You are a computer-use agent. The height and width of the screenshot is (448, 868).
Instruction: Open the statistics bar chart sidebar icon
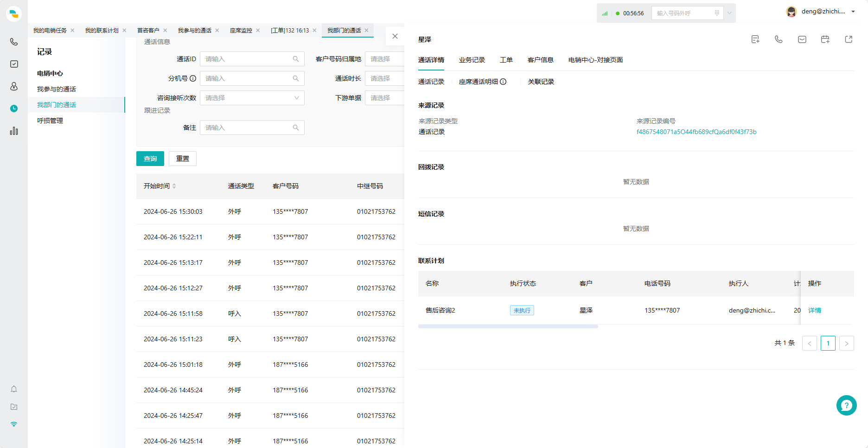[x=14, y=131]
